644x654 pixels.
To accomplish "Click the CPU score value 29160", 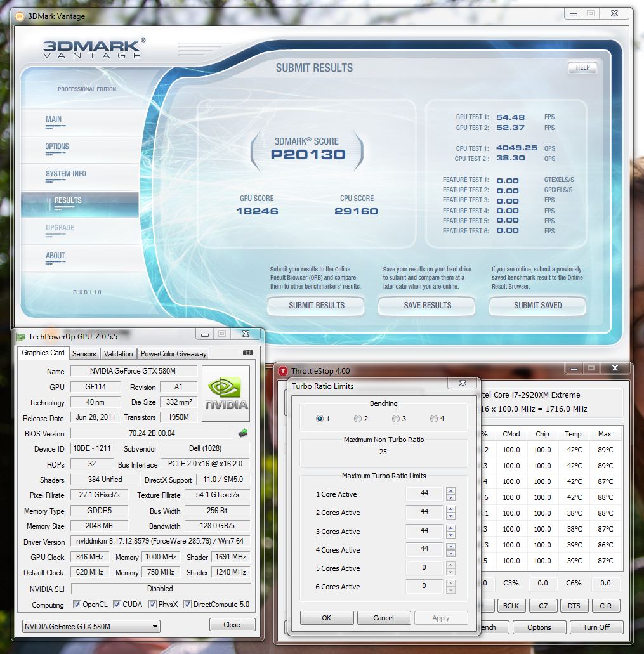I will [356, 211].
